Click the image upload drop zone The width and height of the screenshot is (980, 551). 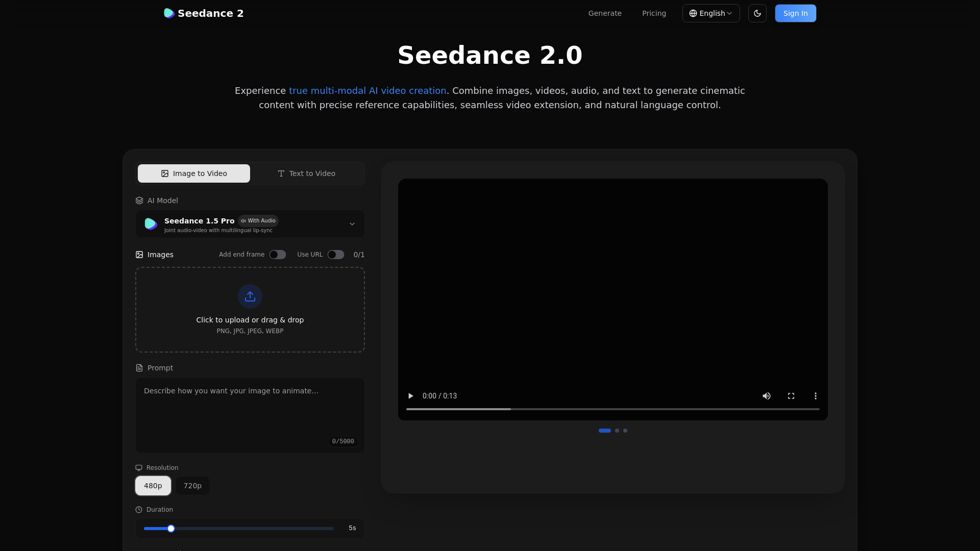[x=250, y=310]
